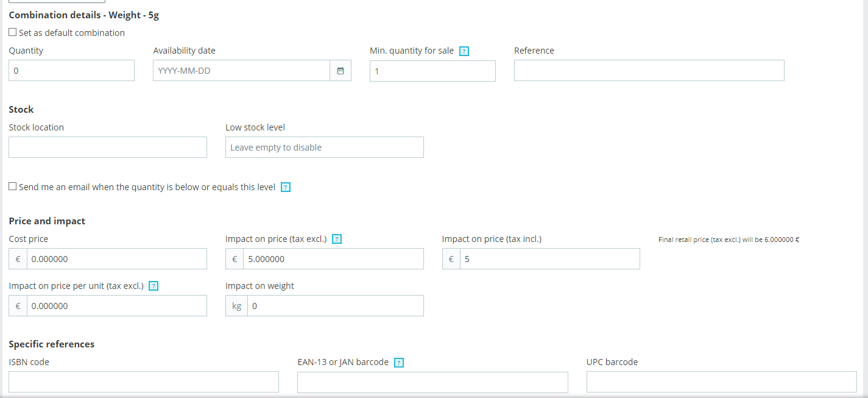Screen dimensions: 868x398
Task: Edit the Impact on price (tax incl.) field
Action: (549, 259)
